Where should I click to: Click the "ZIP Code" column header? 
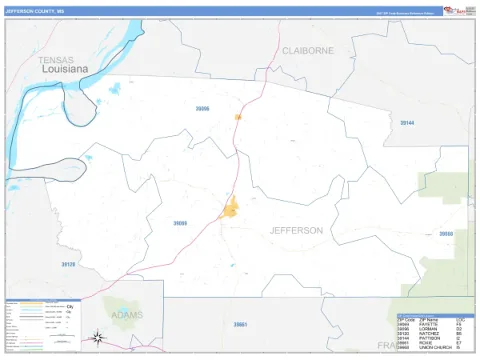pyautogui.click(x=406, y=320)
